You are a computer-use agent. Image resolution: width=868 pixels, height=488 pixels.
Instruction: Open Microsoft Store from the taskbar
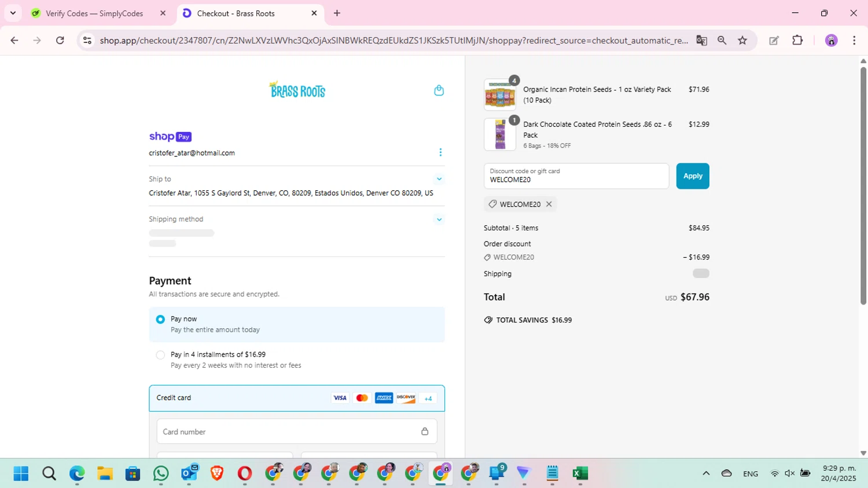(x=133, y=474)
